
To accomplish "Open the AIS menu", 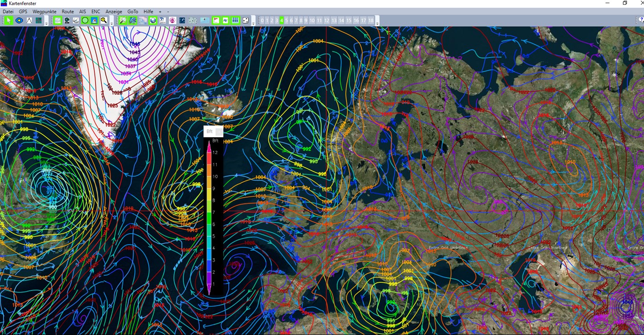I will tap(82, 11).
